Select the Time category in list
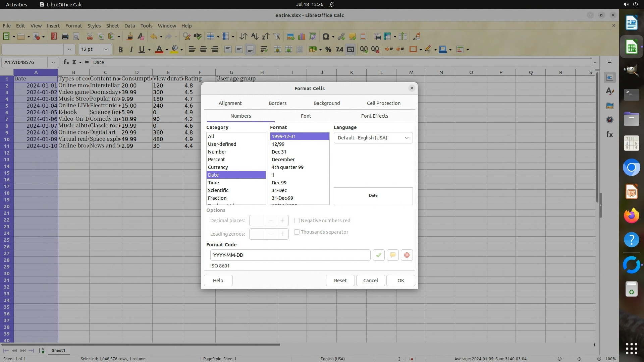Image resolution: width=644 pixels, height=362 pixels. (213, 183)
